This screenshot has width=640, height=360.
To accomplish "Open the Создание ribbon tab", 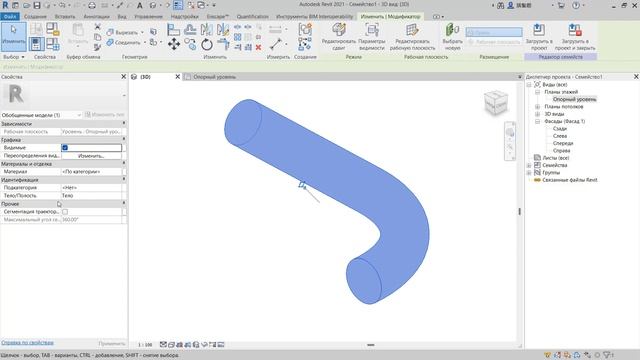I will (36, 17).
